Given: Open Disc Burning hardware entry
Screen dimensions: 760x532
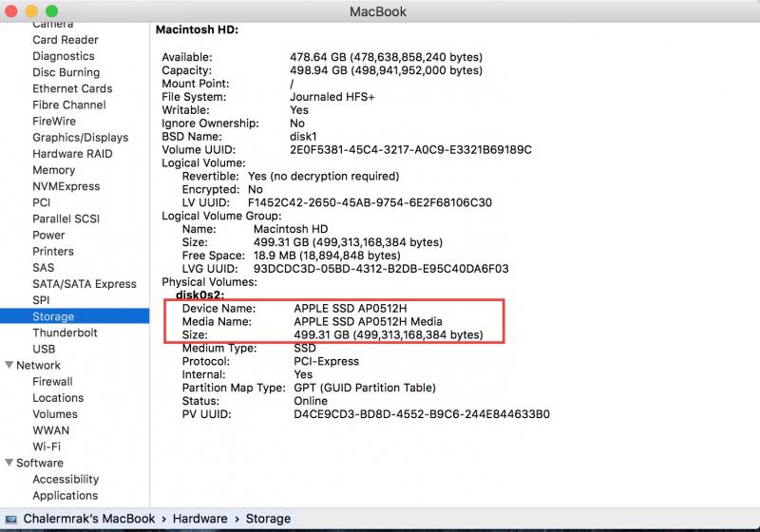Looking at the screenshot, I should click(66, 72).
